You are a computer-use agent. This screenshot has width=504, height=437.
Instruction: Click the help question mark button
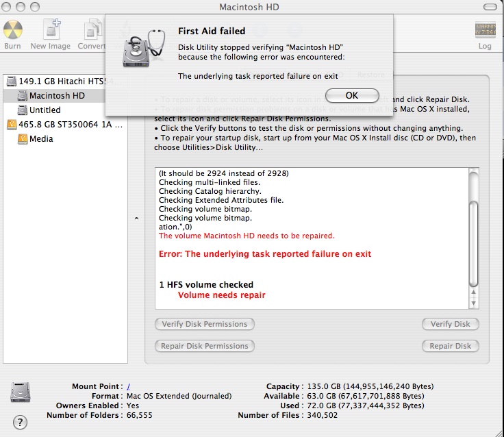coord(20,422)
